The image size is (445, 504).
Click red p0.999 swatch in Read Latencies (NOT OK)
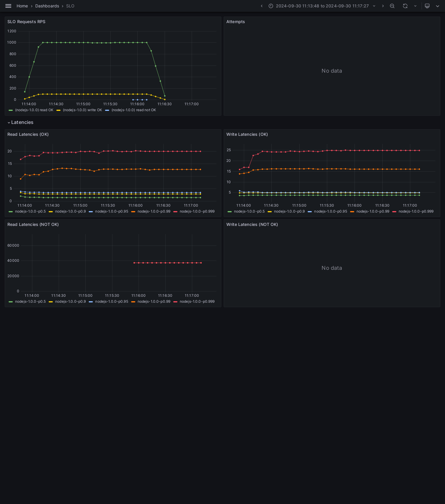(175, 302)
